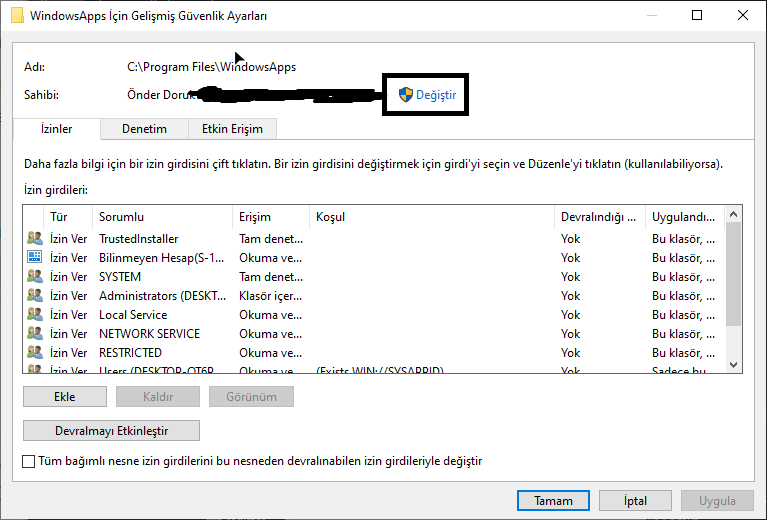The height and width of the screenshot is (520, 767).
Task: Select the NETWORK SERVICE entry name
Action: 149,334
